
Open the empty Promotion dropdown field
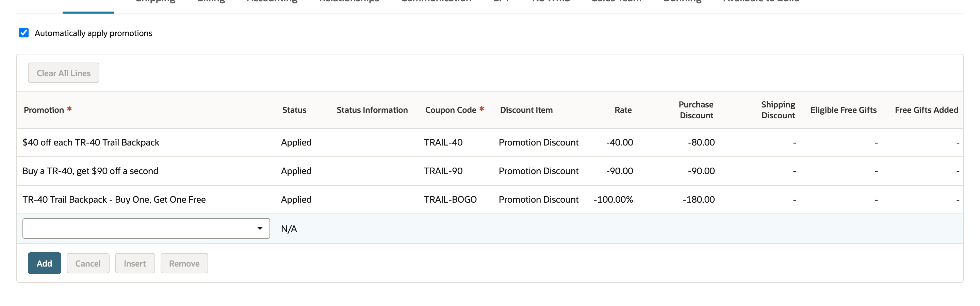[146, 228]
